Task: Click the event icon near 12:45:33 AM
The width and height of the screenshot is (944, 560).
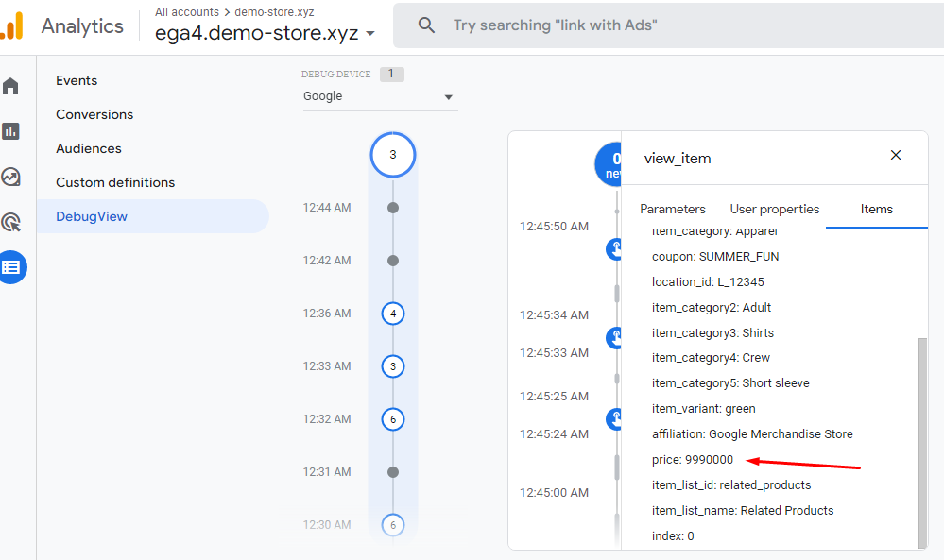Action: click(614, 337)
